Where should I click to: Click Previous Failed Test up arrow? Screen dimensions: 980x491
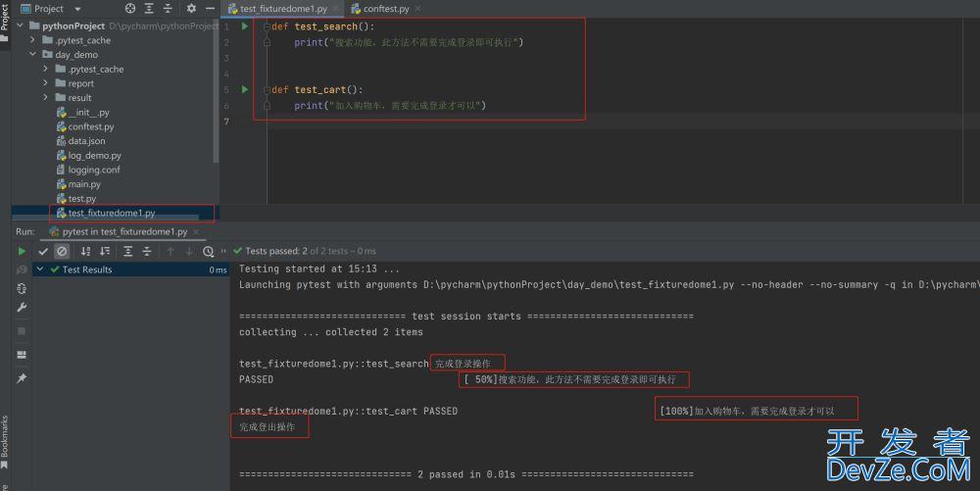click(x=171, y=251)
